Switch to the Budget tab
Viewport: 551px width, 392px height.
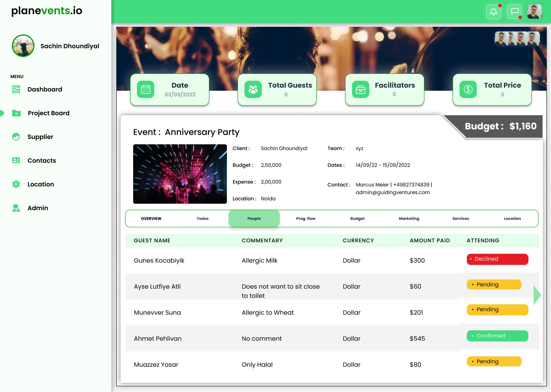coord(357,219)
